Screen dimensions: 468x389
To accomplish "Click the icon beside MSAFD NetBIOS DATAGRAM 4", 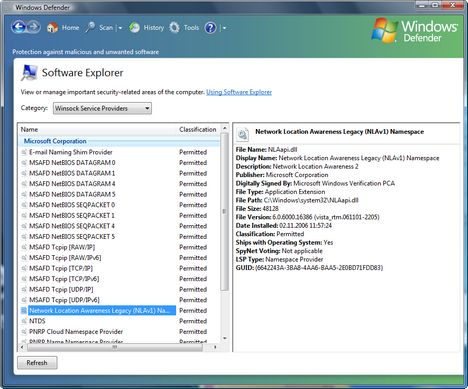I will [24, 184].
